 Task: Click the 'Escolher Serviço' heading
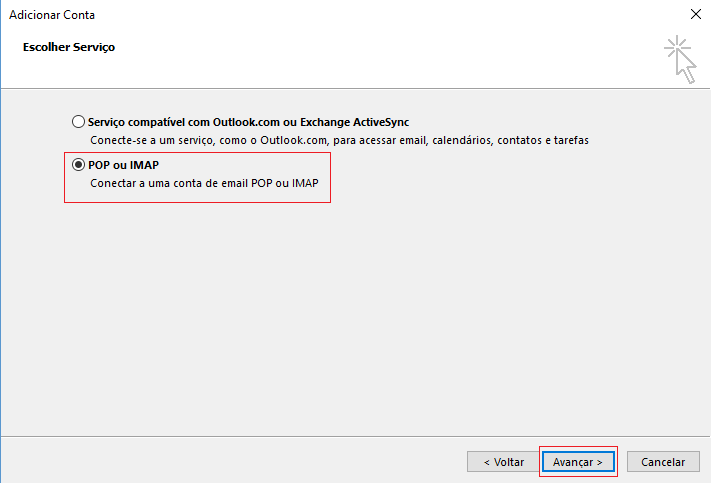click(x=69, y=47)
